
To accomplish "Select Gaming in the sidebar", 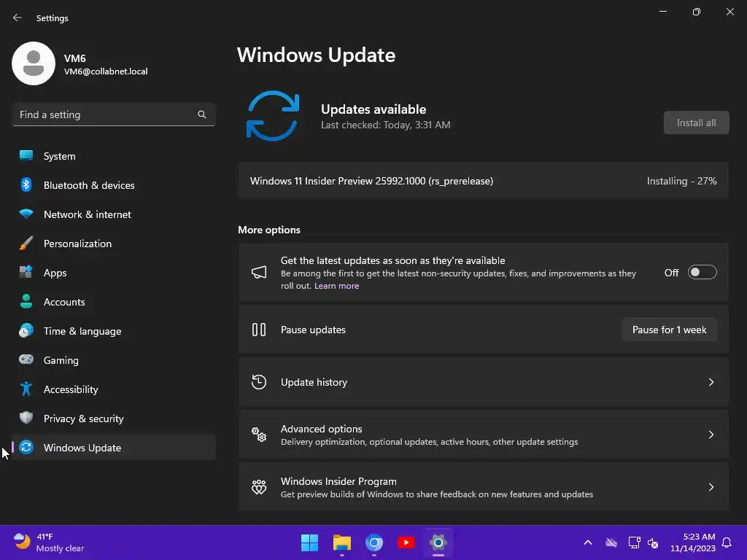I will (x=113, y=360).
